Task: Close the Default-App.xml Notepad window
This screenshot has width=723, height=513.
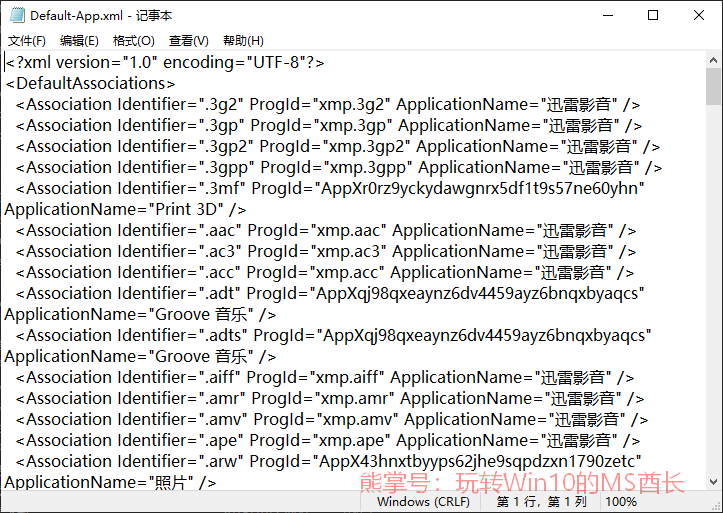Action: click(x=699, y=15)
